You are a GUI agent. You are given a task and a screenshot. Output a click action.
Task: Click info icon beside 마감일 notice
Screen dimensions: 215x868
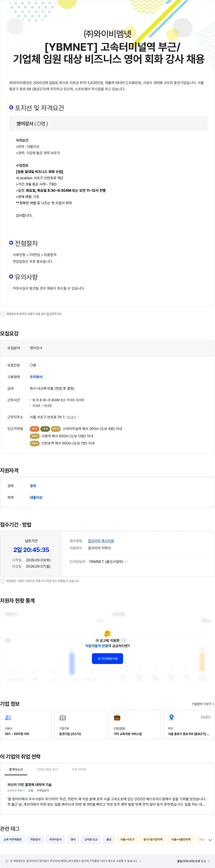3,581
